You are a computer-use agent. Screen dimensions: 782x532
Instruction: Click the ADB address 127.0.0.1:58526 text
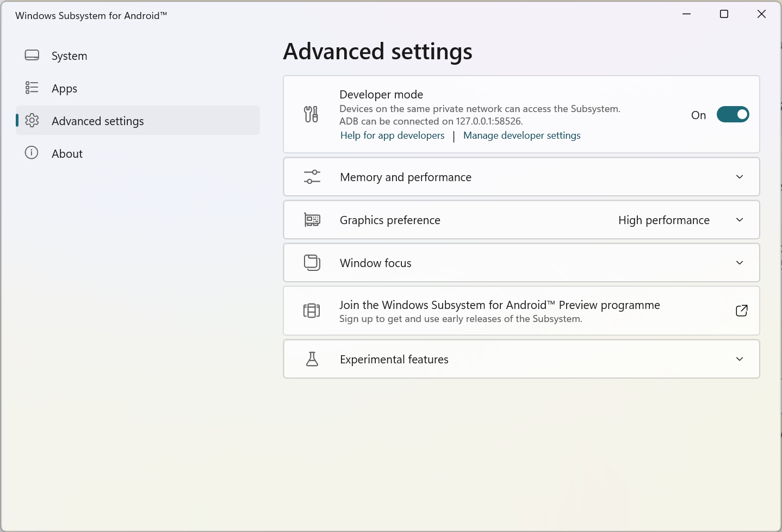click(x=489, y=121)
